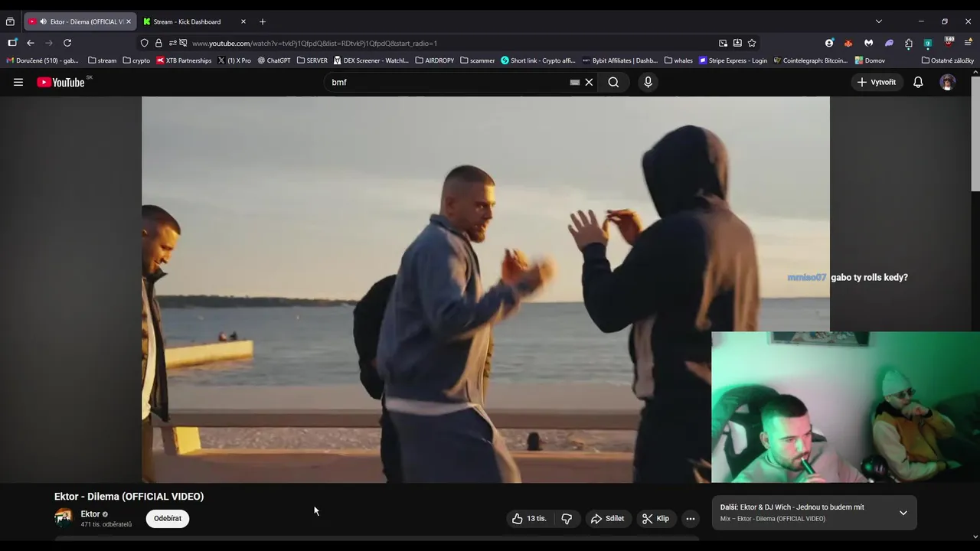
Task: Open the Ostatné záložky bookmarks folder
Action: coord(948,60)
